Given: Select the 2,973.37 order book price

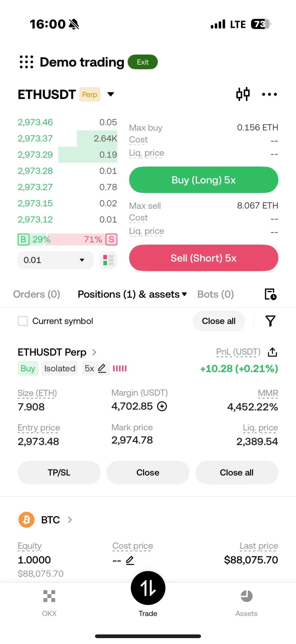Looking at the screenshot, I should [35, 138].
